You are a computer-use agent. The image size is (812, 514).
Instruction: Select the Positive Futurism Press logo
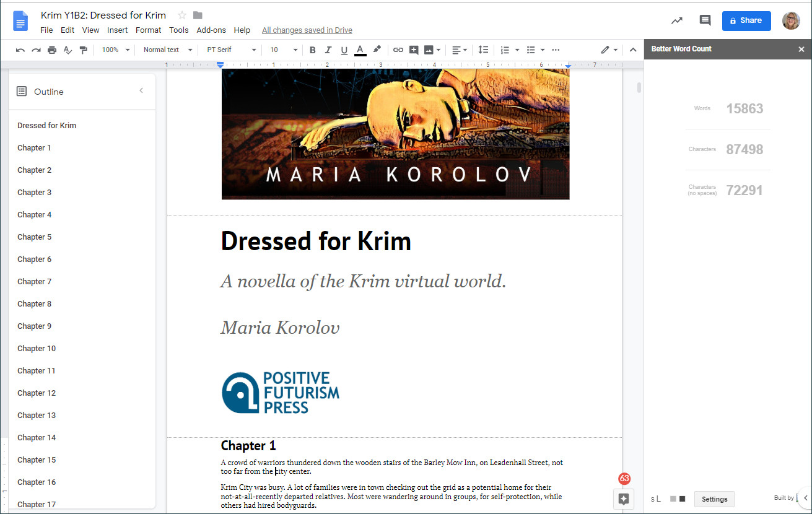tap(281, 393)
